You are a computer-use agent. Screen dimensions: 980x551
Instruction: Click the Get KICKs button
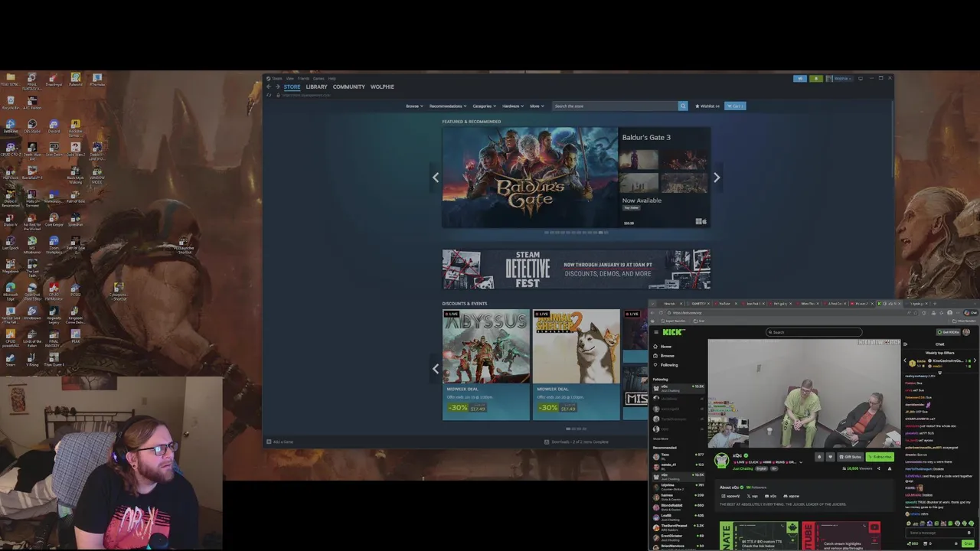click(949, 332)
